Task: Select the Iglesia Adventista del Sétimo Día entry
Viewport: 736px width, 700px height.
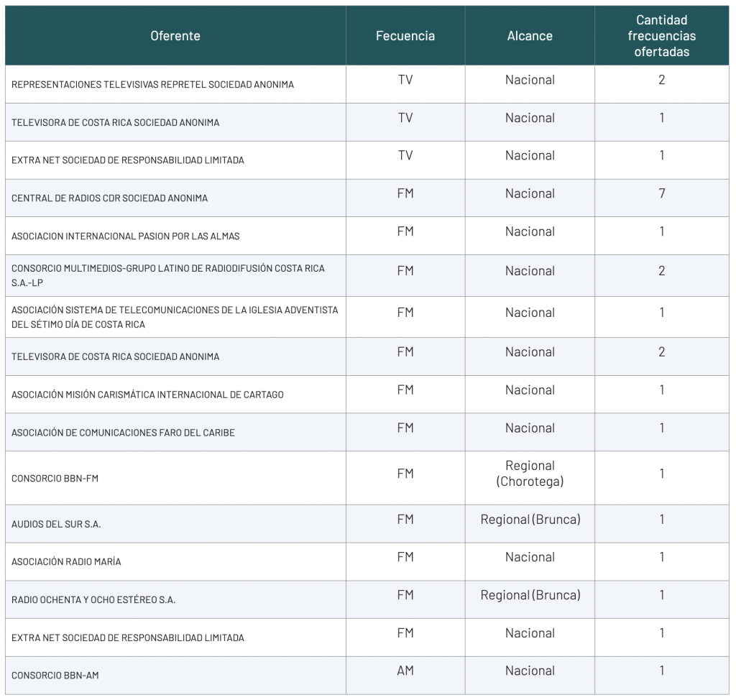Action: tap(174, 317)
